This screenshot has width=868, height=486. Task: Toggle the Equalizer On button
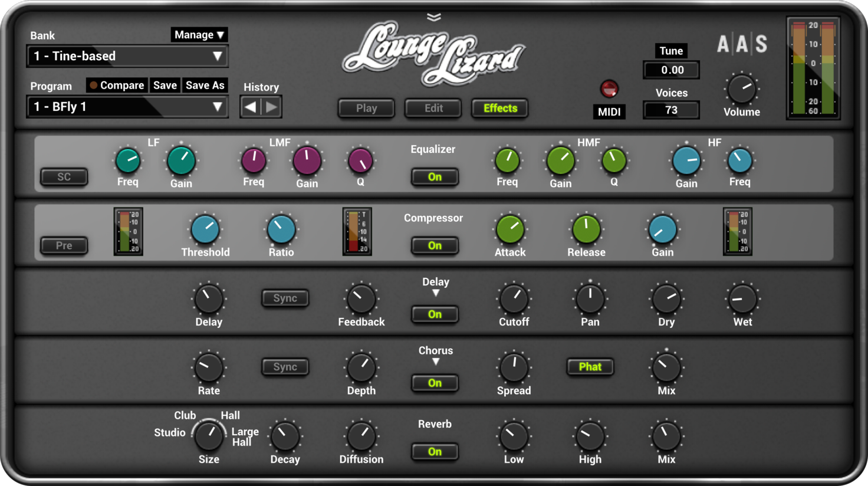(435, 177)
